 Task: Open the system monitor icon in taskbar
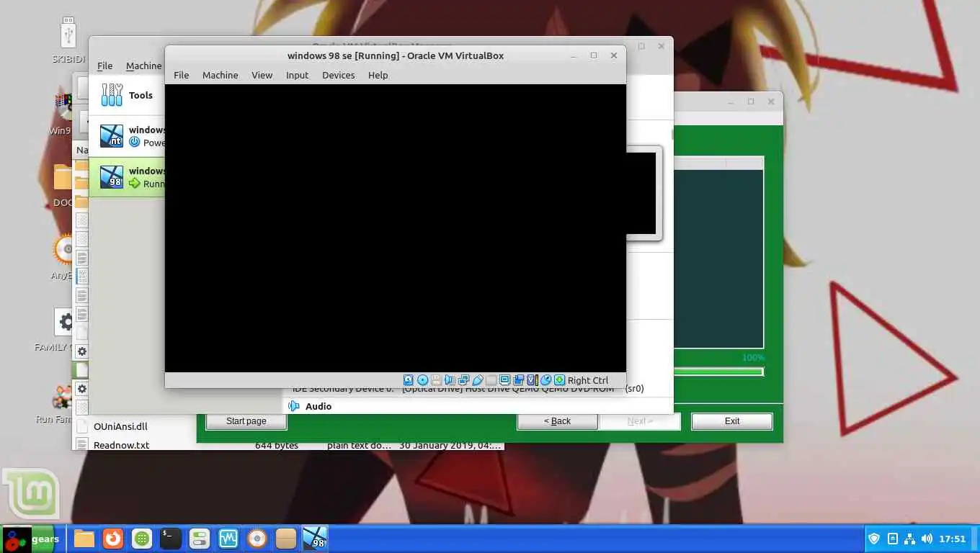pos(228,538)
